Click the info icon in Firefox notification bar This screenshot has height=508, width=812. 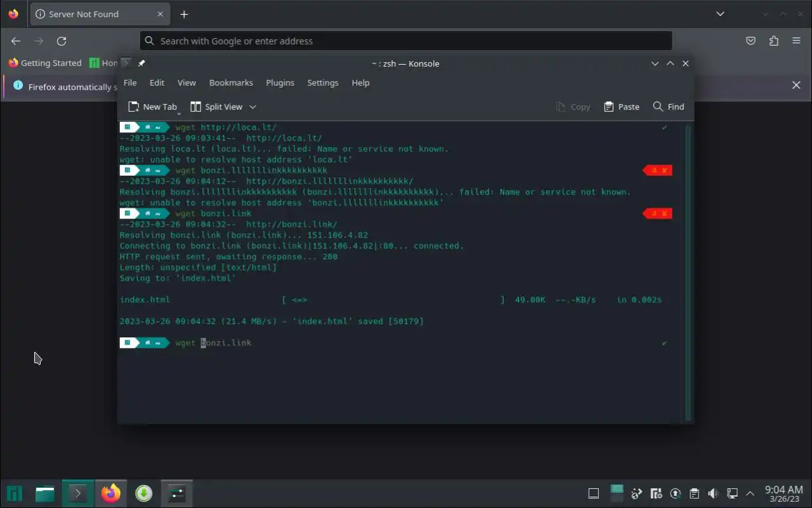(18, 86)
